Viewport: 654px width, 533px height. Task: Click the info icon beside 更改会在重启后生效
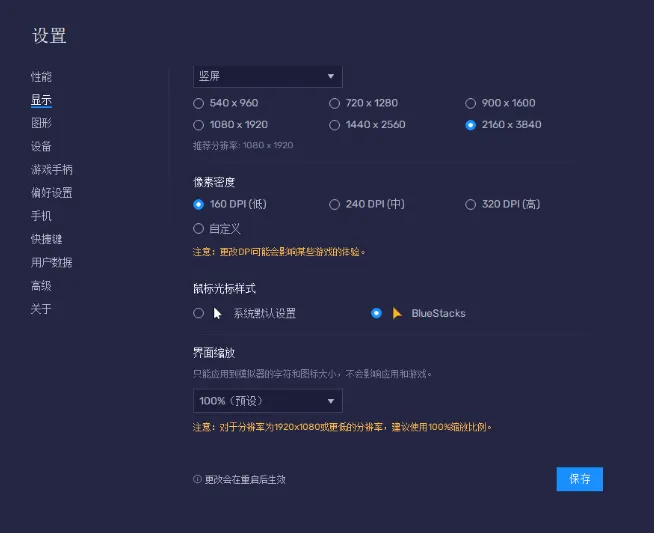coord(197,479)
